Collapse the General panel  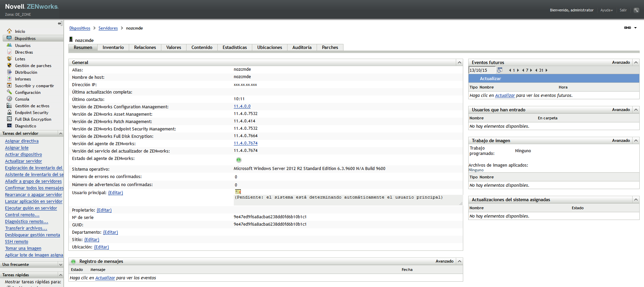[460, 62]
